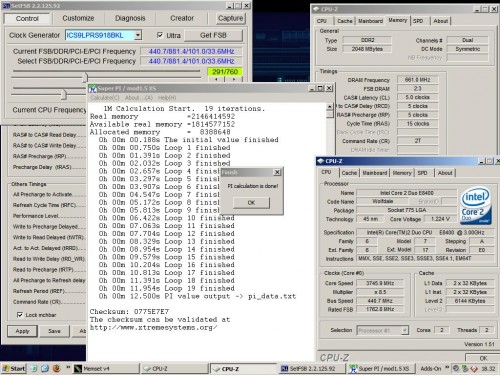Image resolution: width=500 pixels, height=375 pixels.
Task: Open Memset v4 from the taskbar
Action: [106, 369]
